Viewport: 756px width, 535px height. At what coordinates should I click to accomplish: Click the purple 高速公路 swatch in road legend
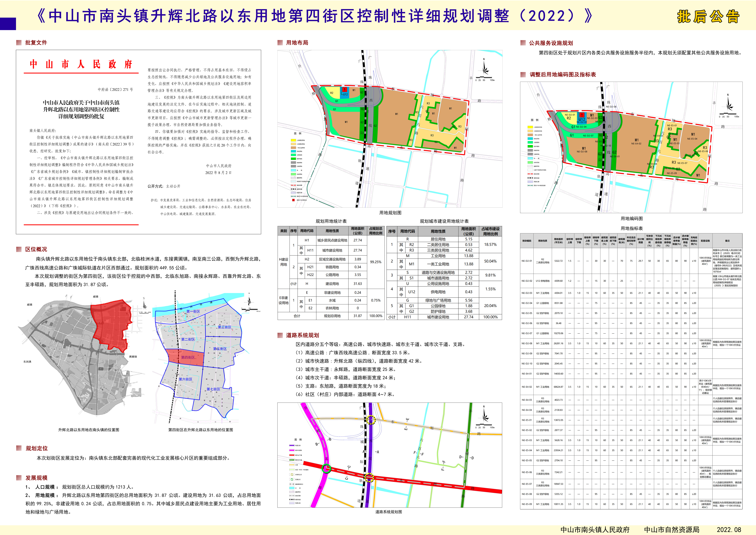[x=292, y=445]
